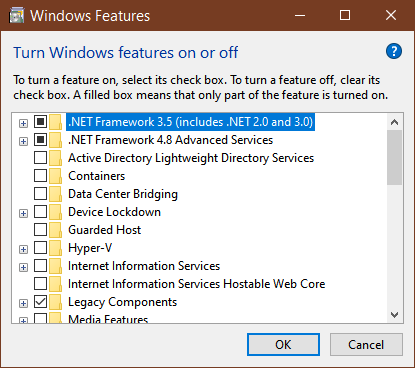
Task: Check the Containers checkbox
Action: click(40, 176)
